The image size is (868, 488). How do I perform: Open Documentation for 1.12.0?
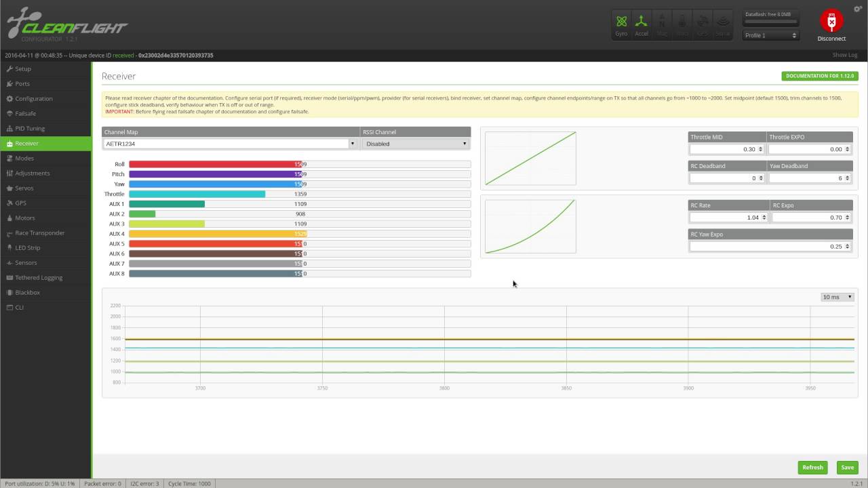820,77
